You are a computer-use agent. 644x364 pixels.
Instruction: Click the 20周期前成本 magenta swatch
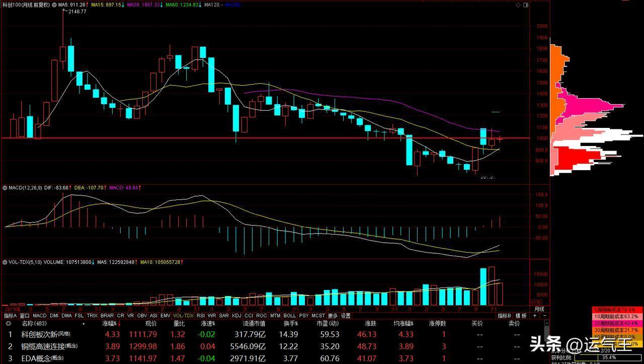(618, 323)
